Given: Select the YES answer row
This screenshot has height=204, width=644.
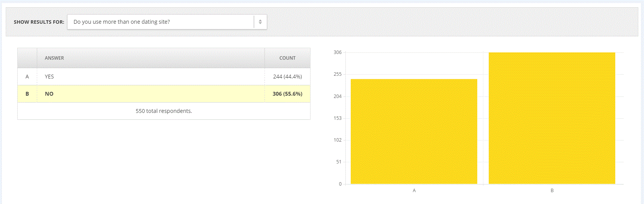Looking at the screenshot, I should [x=164, y=77].
